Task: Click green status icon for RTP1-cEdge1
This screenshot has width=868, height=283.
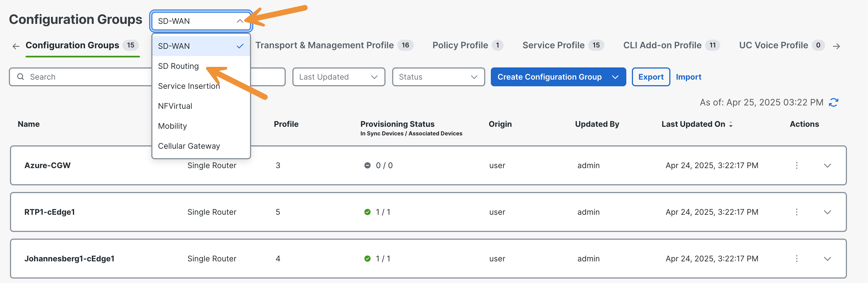Action: [367, 212]
